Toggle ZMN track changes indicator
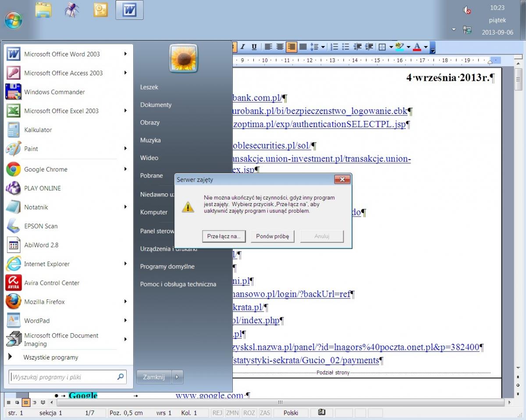Image resolution: width=526 pixels, height=420 pixels. pos(232,413)
